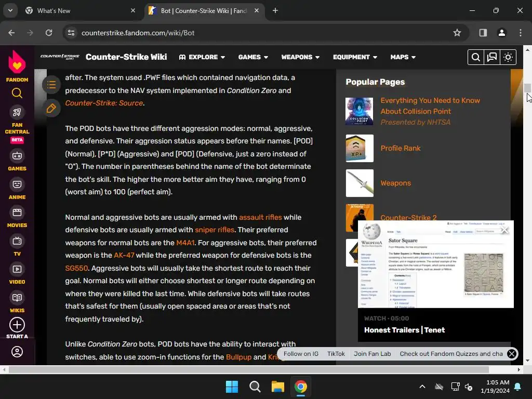
Task: Open Anime icon in Fandom sidebar
Action: click(x=17, y=184)
